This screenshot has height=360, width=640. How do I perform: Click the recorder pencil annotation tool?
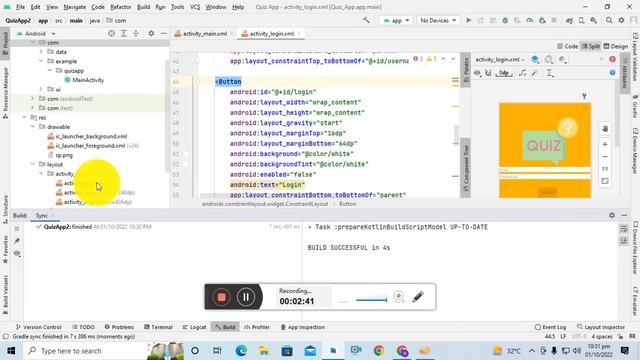pyautogui.click(x=418, y=297)
